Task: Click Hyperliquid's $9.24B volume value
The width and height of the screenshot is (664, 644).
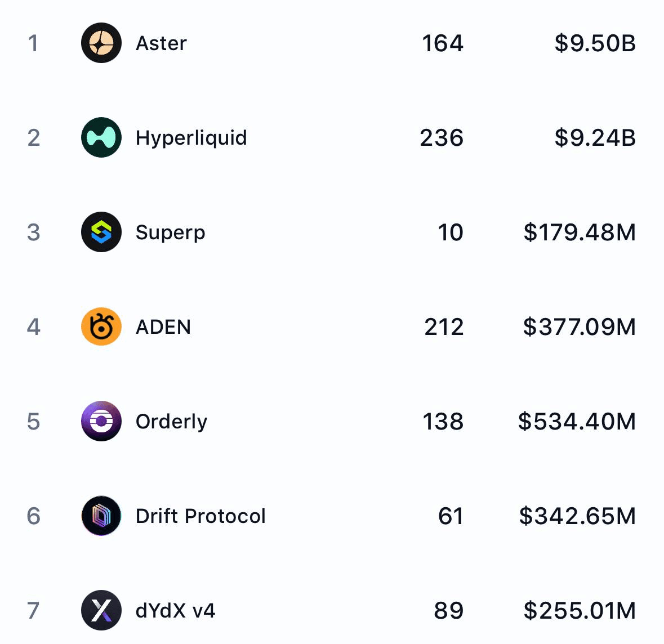Action: (595, 138)
